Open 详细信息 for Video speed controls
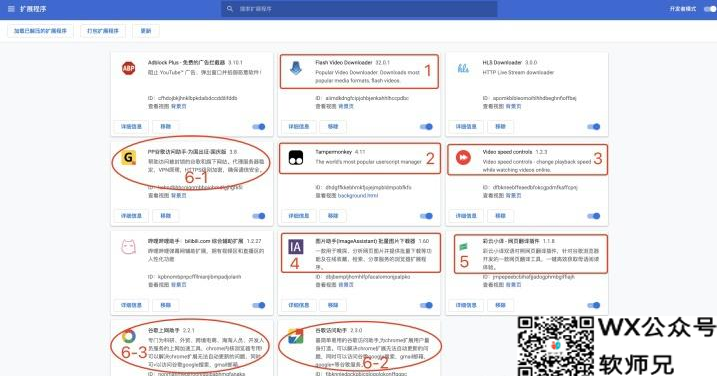 466,216
